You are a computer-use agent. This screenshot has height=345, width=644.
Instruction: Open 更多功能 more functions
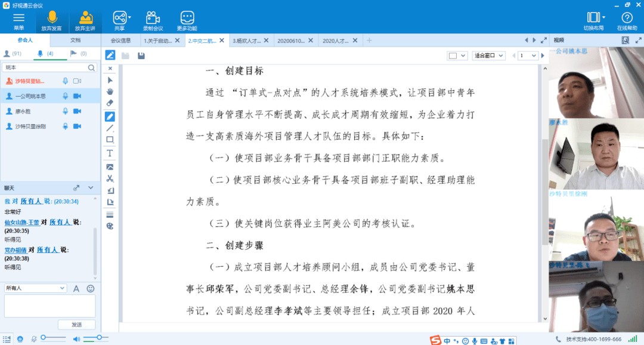click(x=187, y=21)
